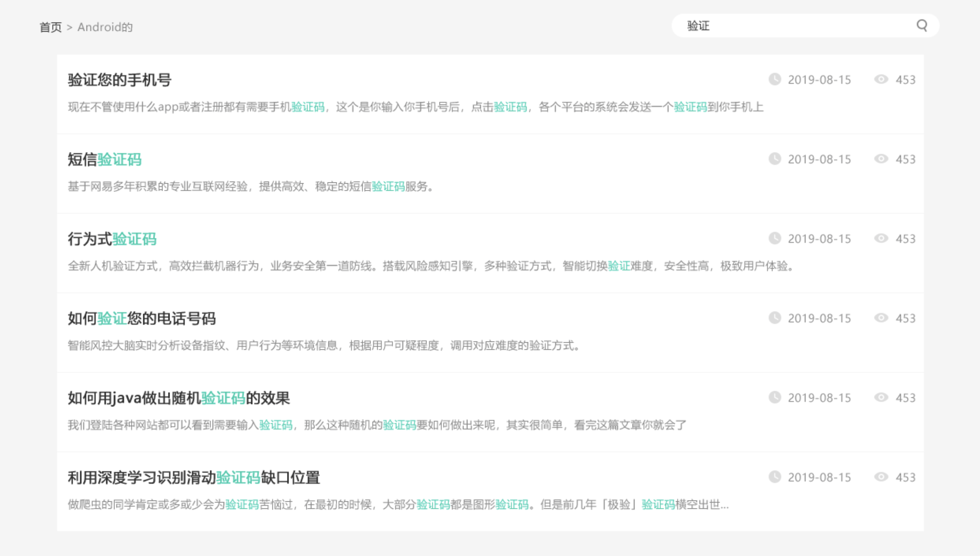The height and width of the screenshot is (556, 980).
Task: Click clock icon in 如何验证您的电话号码 row
Action: 774,318
